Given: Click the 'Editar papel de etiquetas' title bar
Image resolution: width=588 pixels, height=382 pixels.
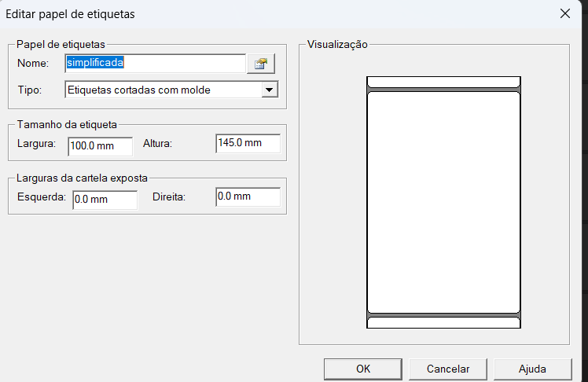Looking at the screenshot, I should tap(236, 13).
